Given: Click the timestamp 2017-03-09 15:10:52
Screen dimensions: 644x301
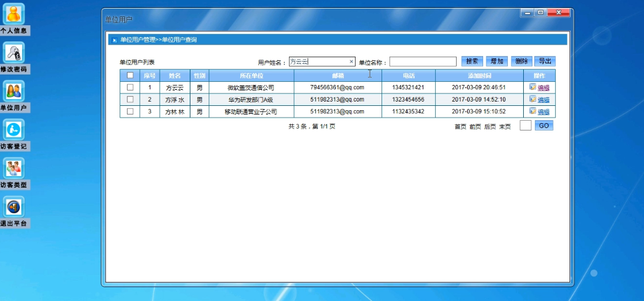Looking at the screenshot, I should click(x=479, y=111).
